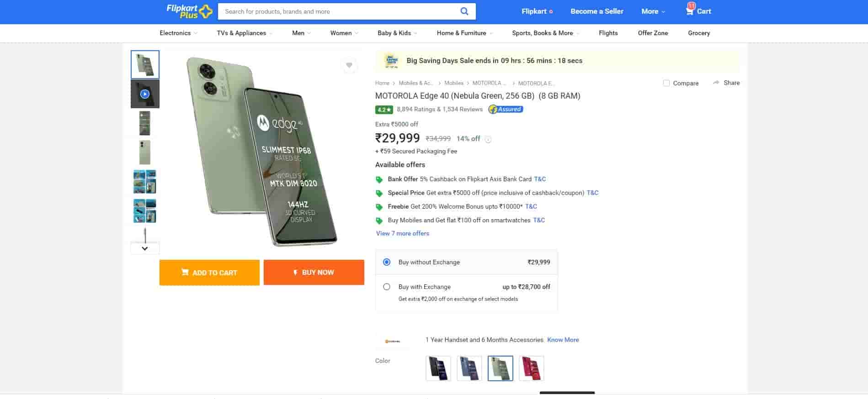Expand the Electronics category menu
This screenshot has height=399, width=868.
(178, 33)
